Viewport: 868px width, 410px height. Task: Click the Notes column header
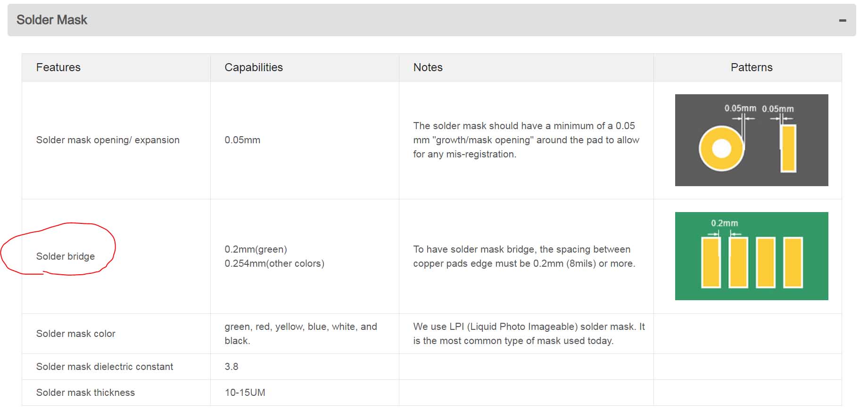[x=428, y=67]
